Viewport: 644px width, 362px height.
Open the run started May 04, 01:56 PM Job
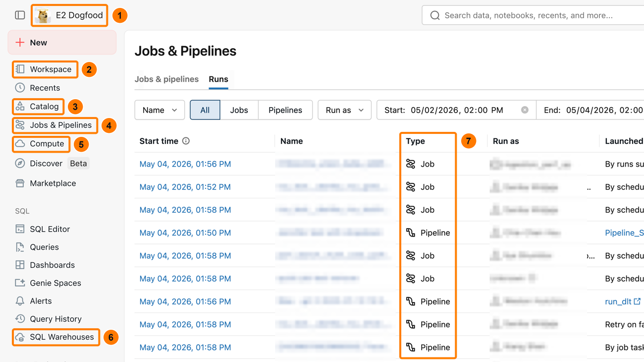pyautogui.click(x=185, y=164)
